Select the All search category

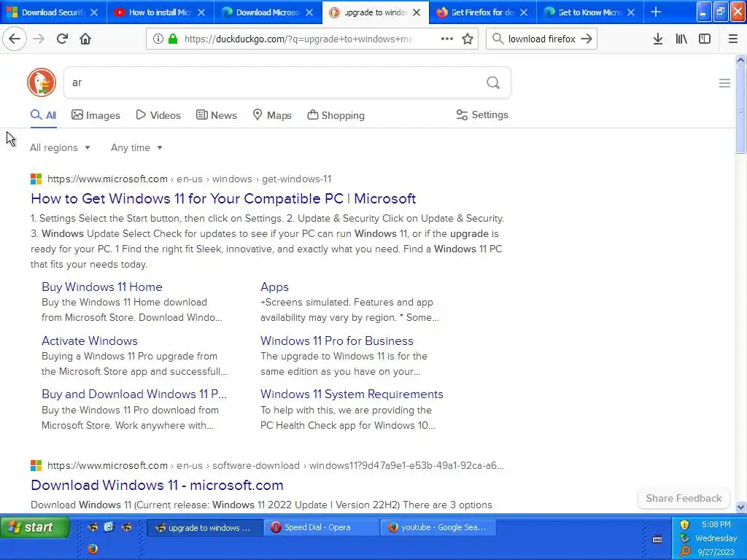tap(43, 115)
